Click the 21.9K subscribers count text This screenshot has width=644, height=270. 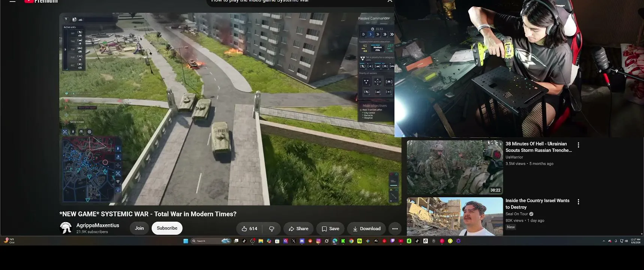point(92,232)
